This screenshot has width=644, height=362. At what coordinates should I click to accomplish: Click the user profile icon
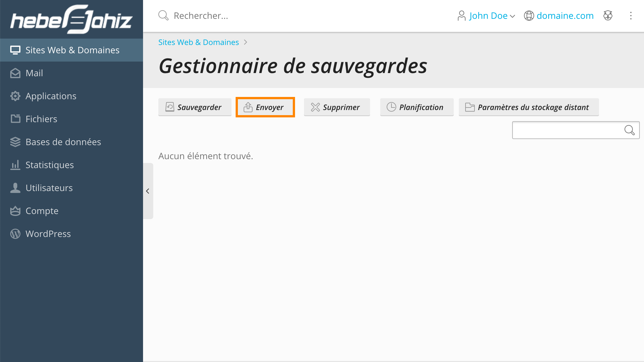click(x=462, y=16)
